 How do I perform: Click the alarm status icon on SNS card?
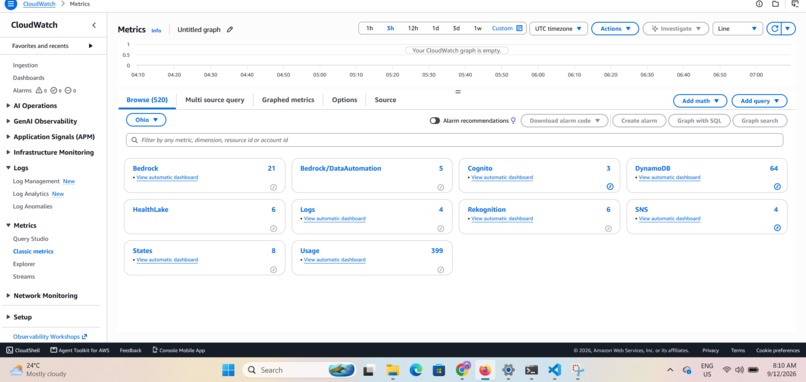777,228
